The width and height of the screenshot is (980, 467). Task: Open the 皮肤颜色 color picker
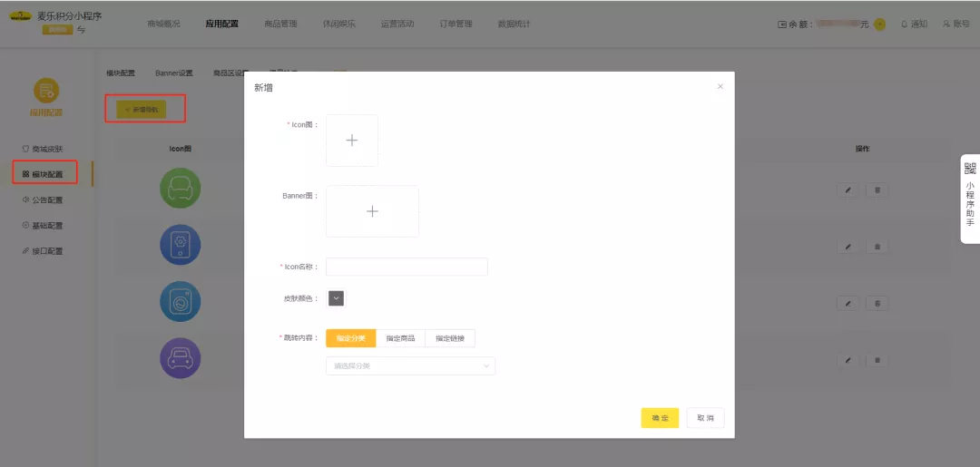336,298
